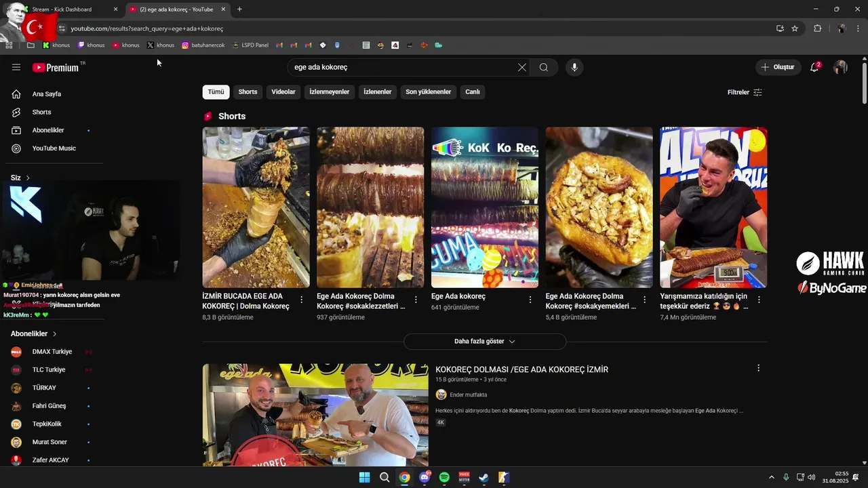Open Voicemeeter from the taskbar
868x488 pixels.
(x=464, y=477)
